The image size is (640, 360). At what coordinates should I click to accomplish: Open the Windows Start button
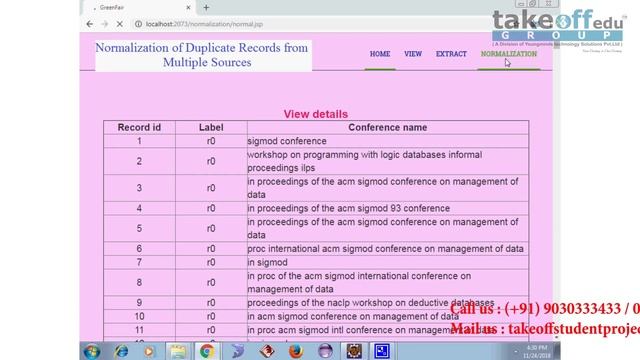pyautogui.click(x=92, y=351)
